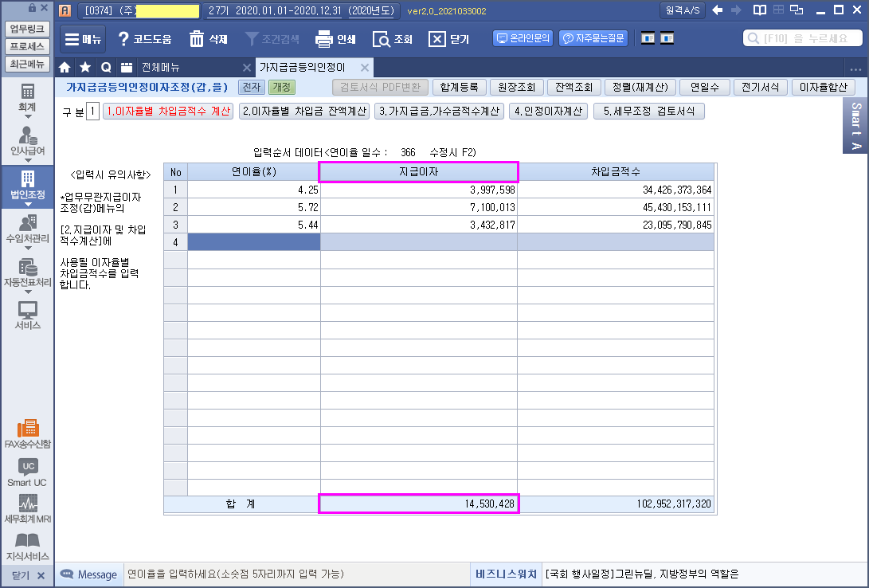
Task: Click the 잔액조회 button
Action: [x=574, y=87]
